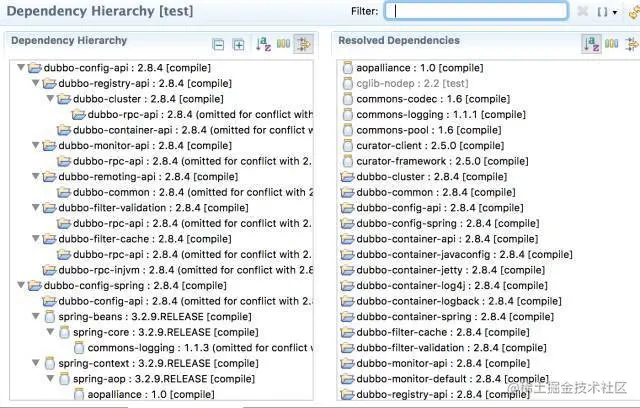Toggle sort in Resolved Dependencies panel
This screenshot has width=640, height=408.
click(591, 44)
